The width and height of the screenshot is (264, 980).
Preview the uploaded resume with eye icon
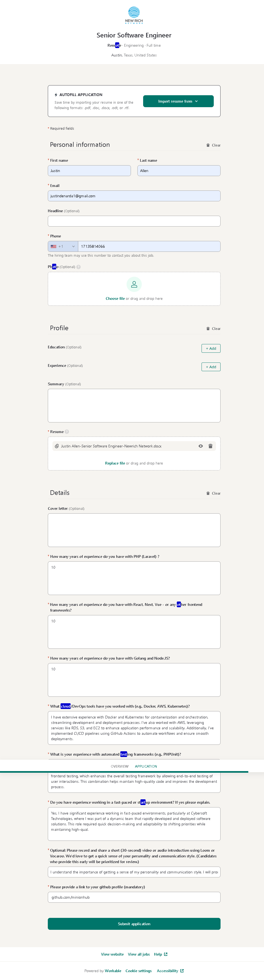click(x=201, y=446)
